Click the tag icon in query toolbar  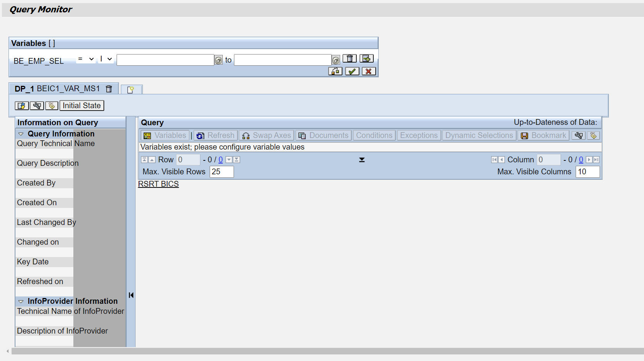[x=593, y=135]
